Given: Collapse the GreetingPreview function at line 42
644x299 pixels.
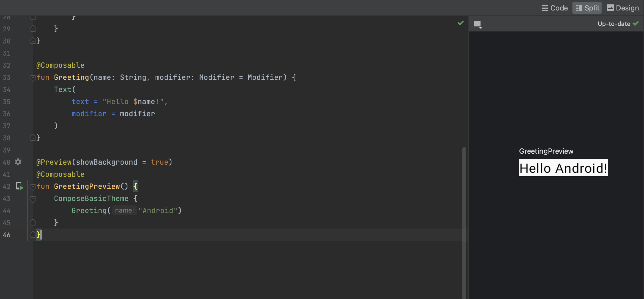Looking at the screenshot, I should click(x=33, y=187).
